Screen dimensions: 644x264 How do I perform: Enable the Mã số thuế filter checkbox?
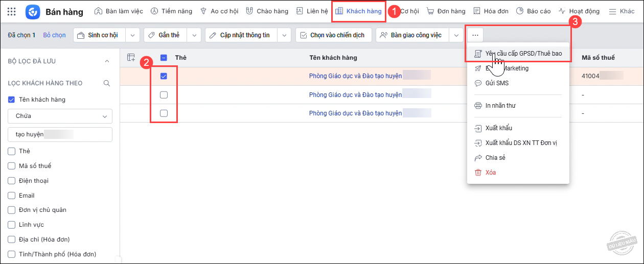tap(11, 166)
